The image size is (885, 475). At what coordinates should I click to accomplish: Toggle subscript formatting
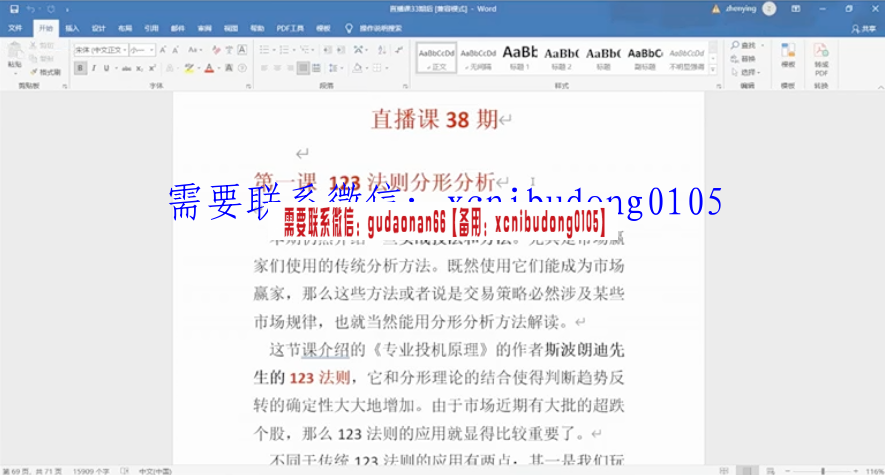(139, 68)
